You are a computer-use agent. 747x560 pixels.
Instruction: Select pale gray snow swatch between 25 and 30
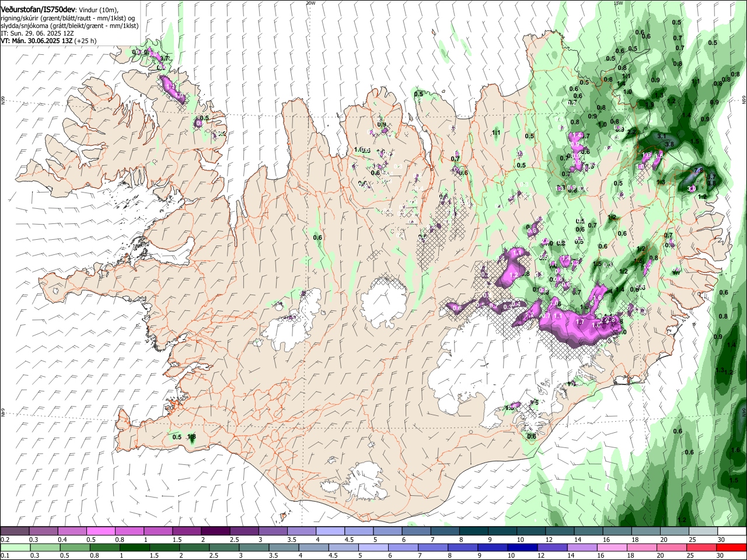click(703, 531)
